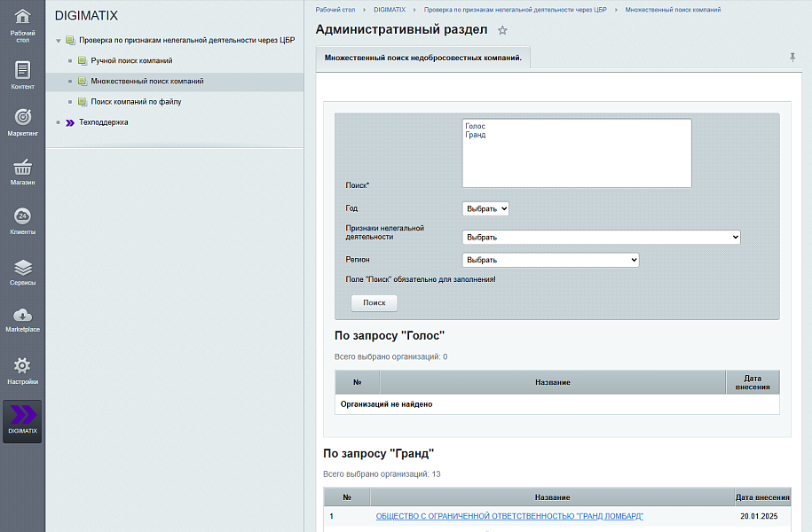Open Признаки нелегальной деятельности dropdown
The height and width of the screenshot is (532, 812).
tap(601, 238)
